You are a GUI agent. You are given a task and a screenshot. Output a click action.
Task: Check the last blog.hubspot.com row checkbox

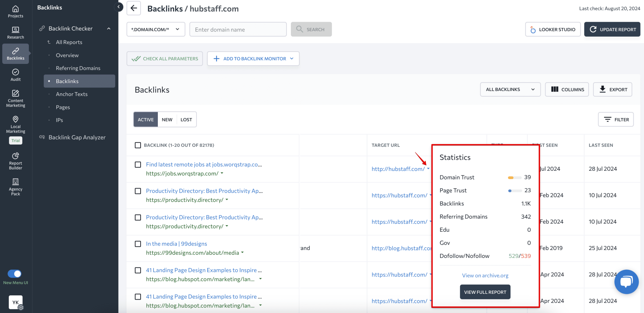pos(138,297)
